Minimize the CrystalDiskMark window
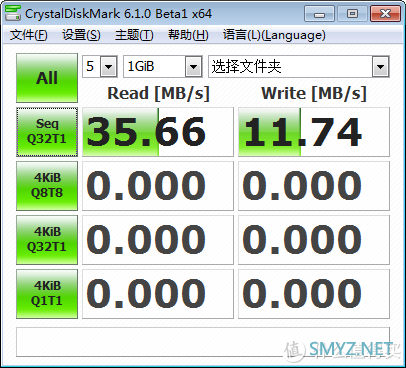The width and height of the screenshot is (406, 368). point(319,14)
